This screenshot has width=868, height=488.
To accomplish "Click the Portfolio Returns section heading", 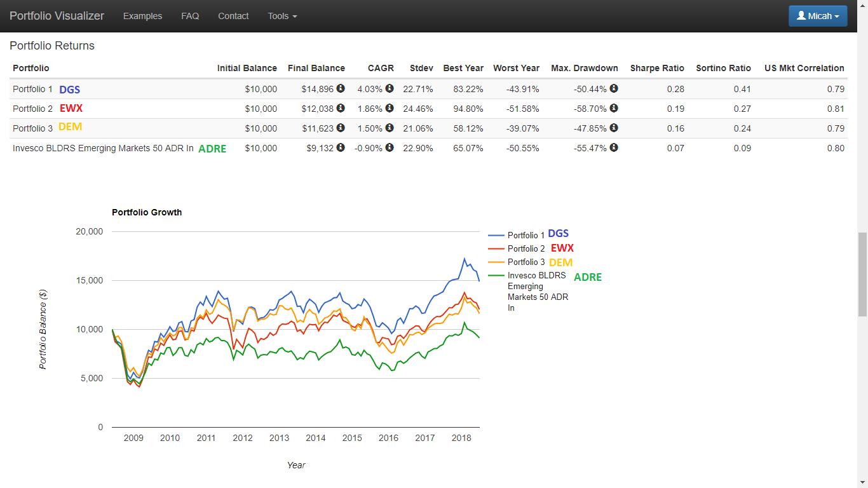I will pos(52,46).
